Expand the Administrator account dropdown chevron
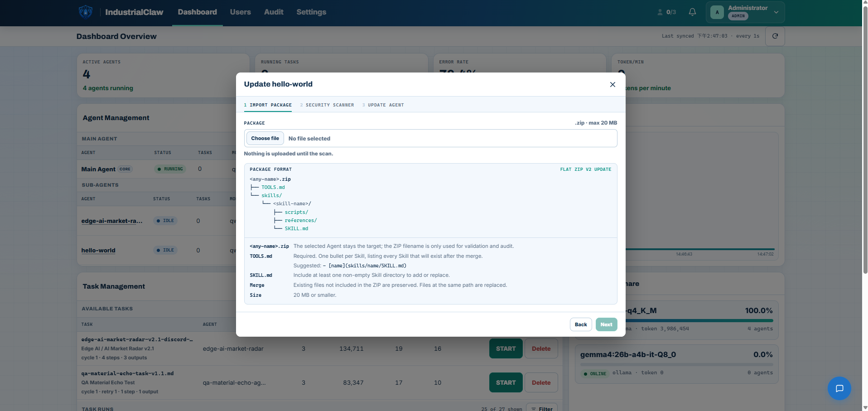This screenshot has height=411, width=868. (776, 12)
